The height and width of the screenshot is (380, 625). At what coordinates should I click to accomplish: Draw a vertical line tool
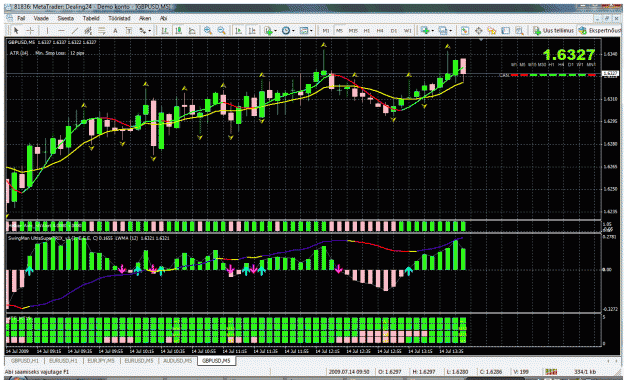(x=47, y=31)
